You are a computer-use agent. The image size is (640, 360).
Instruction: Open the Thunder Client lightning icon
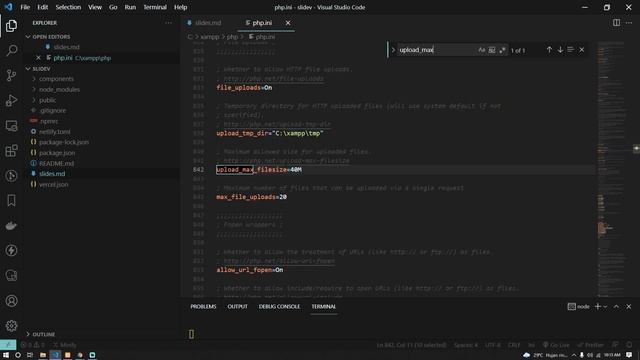(11, 251)
